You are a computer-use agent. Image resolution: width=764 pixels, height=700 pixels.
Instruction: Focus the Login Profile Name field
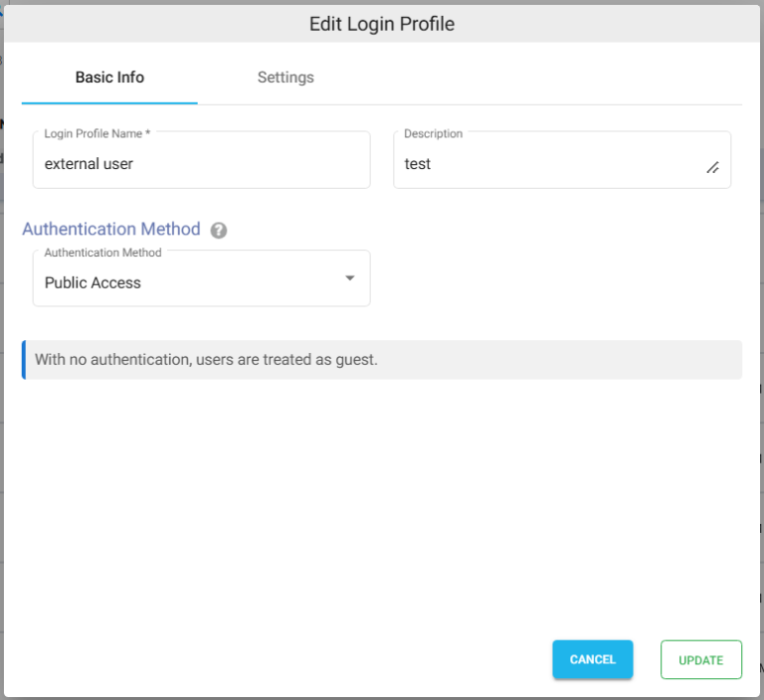pos(201,160)
